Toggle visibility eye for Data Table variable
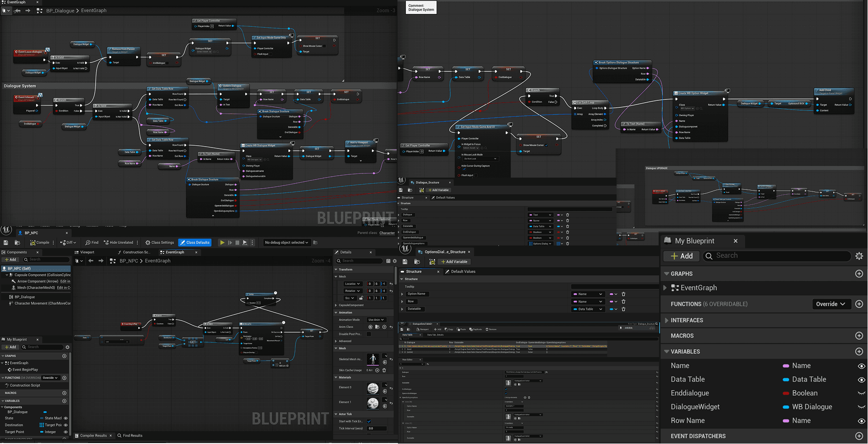The width and height of the screenshot is (868, 444). [862, 380]
